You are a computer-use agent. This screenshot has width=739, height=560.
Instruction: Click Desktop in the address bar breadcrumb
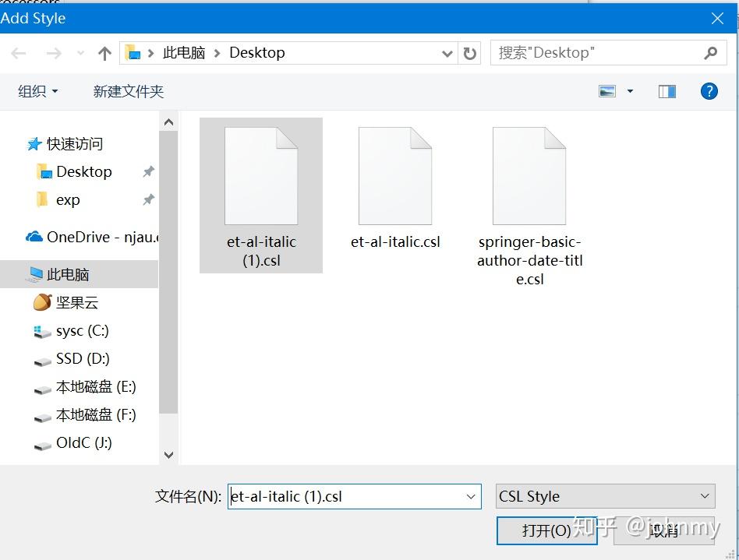256,52
